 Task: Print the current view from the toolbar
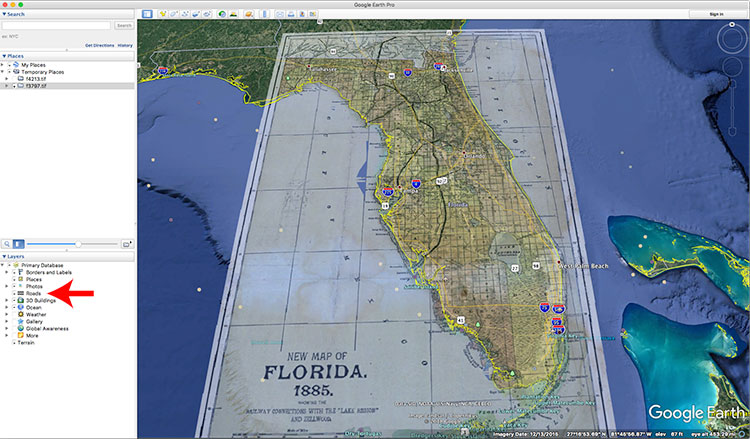[x=291, y=14]
